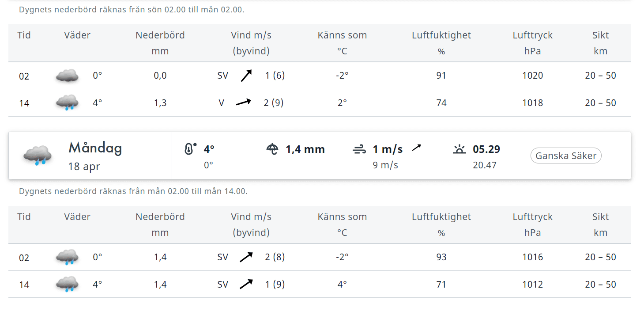Click the wind arrow next to 1 (6)
Image resolution: width=644 pixels, height=319 pixels.
pos(246,76)
